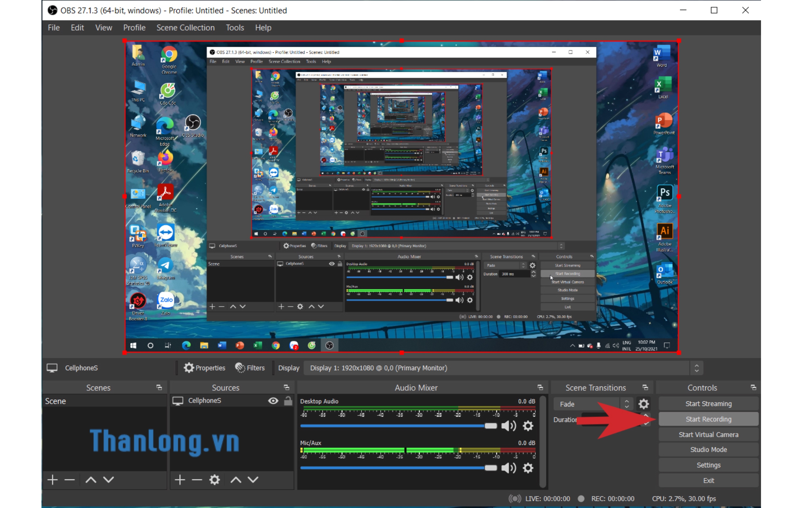This screenshot has height=508, width=812.
Task: Open source properties gear in Sources panel
Action: (214, 479)
